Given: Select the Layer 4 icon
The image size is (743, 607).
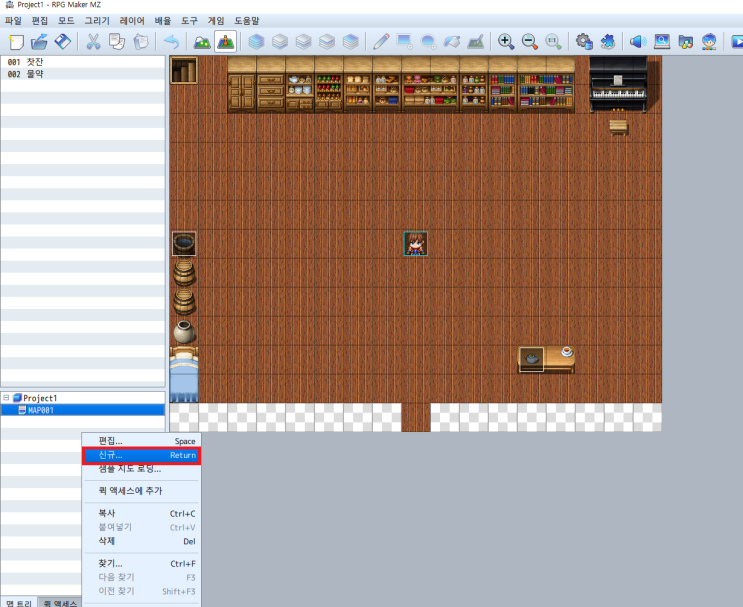Looking at the screenshot, I should point(351,42).
